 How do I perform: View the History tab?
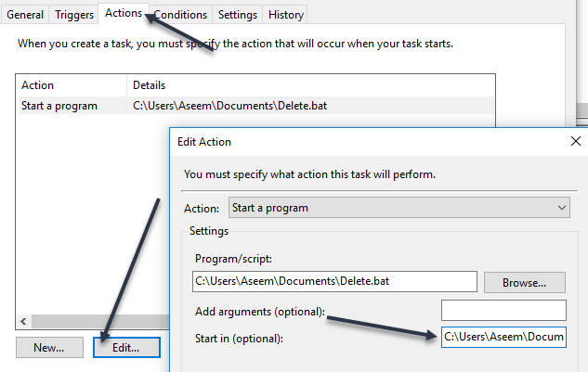[x=285, y=15]
